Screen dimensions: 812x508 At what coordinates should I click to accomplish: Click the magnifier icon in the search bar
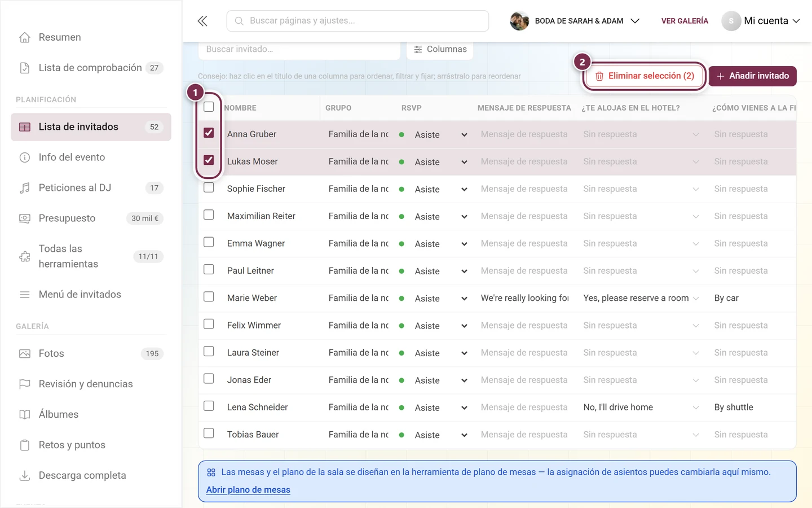[239, 21]
